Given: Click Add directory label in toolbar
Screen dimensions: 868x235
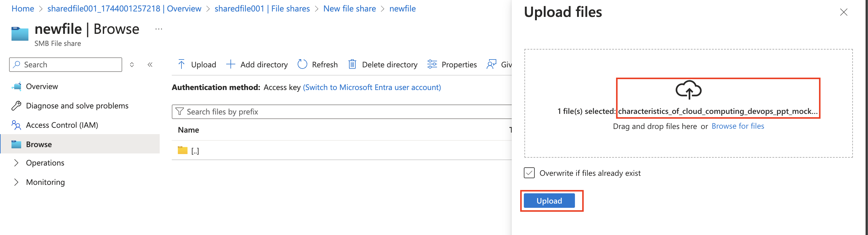Looking at the screenshot, I should click(264, 64).
